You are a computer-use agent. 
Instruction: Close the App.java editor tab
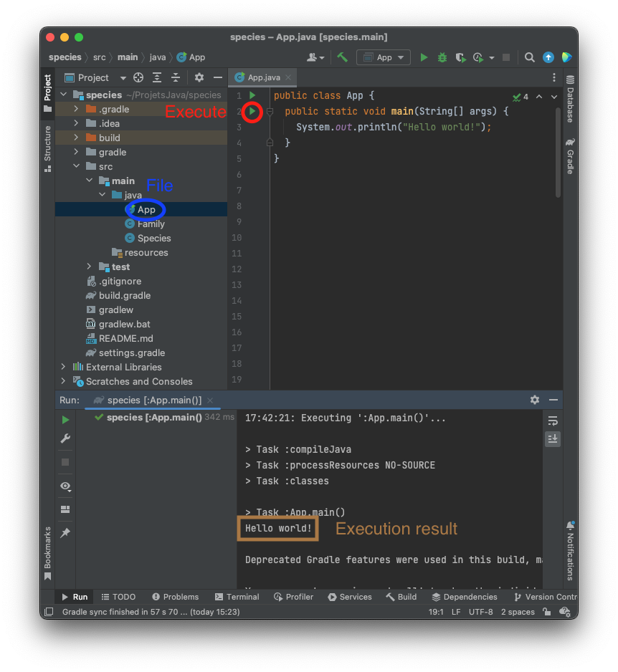[288, 77]
